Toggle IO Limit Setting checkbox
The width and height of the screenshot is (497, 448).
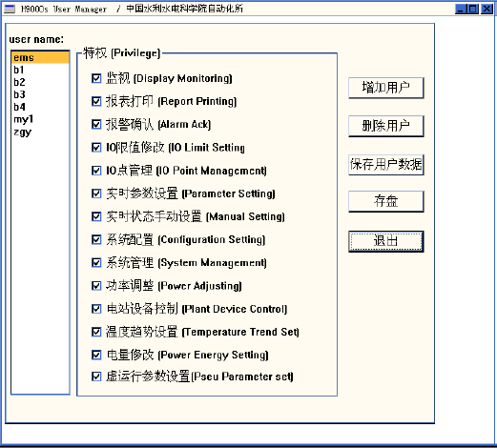tap(96, 148)
